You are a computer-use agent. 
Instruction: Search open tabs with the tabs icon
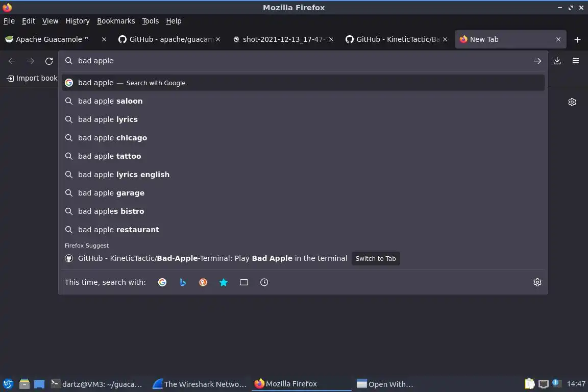tap(244, 282)
